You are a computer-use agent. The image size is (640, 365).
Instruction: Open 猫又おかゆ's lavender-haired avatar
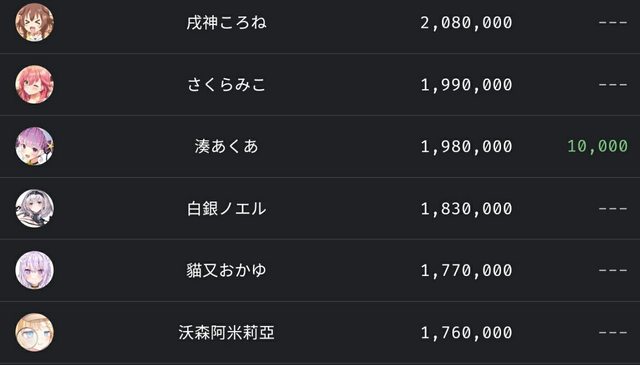click(35, 270)
